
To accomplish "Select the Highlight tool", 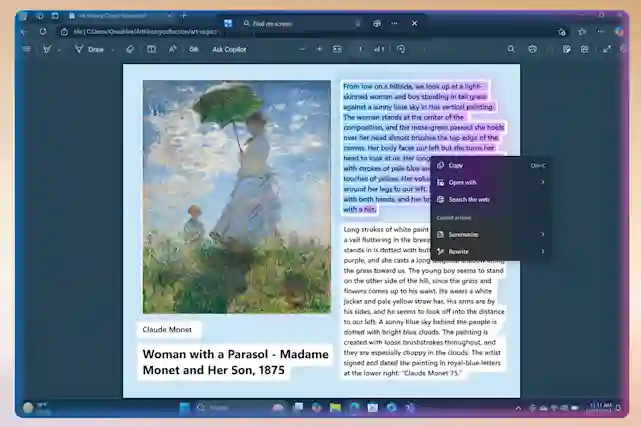I will pyautogui.click(x=47, y=49).
